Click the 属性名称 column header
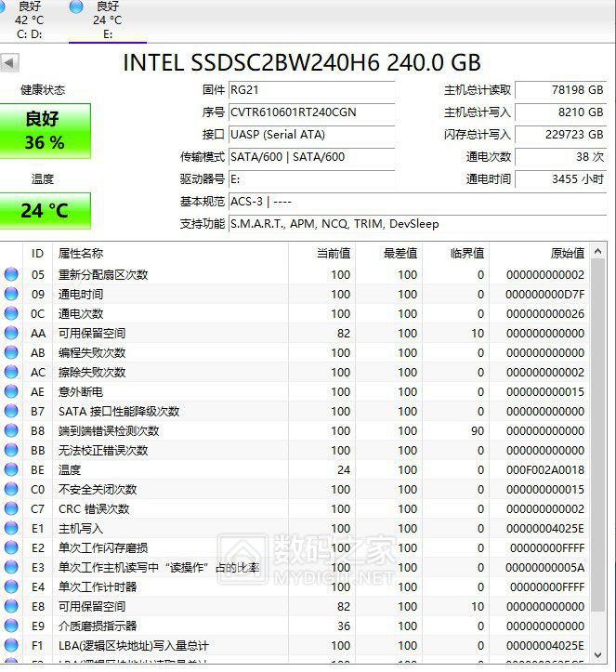Screen dimensions: 616x672 [81, 253]
